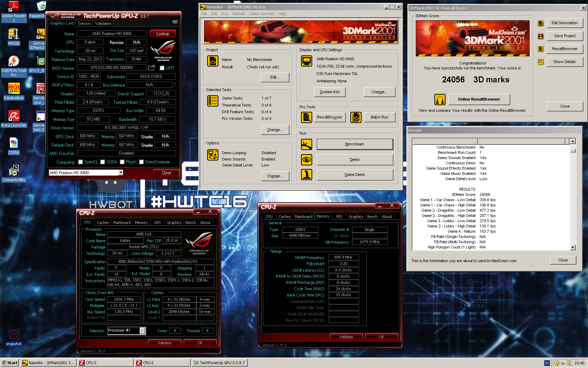This screenshot has height=368, width=588.
Task: Click the Start button on taskbar
Action: point(9,363)
